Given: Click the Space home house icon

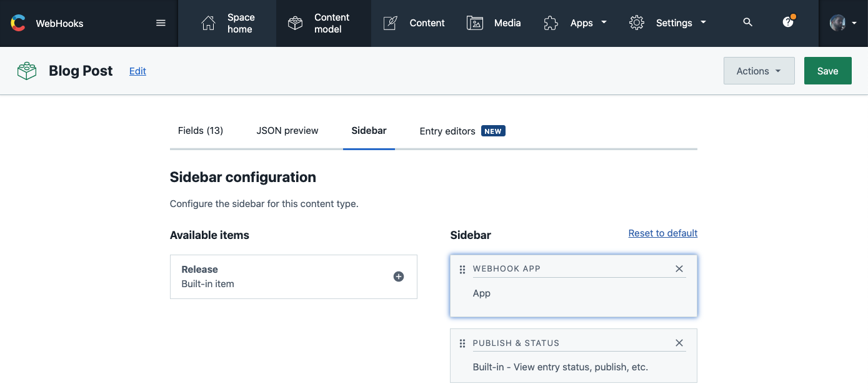Looking at the screenshot, I should (x=209, y=23).
